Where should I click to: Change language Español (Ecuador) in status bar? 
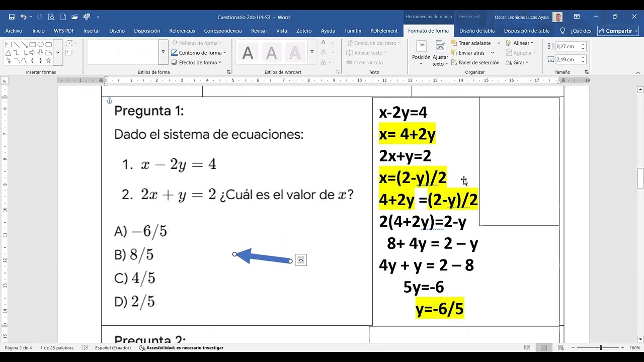coord(113,347)
